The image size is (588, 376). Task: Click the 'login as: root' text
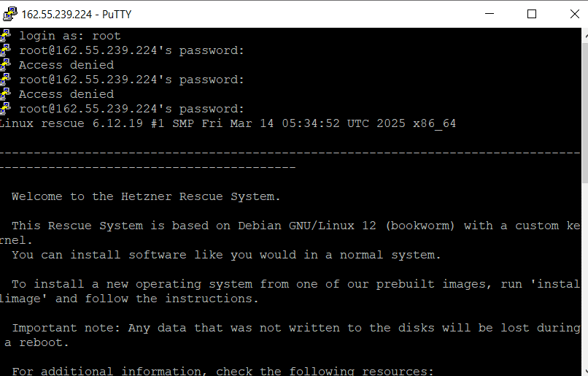70,36
